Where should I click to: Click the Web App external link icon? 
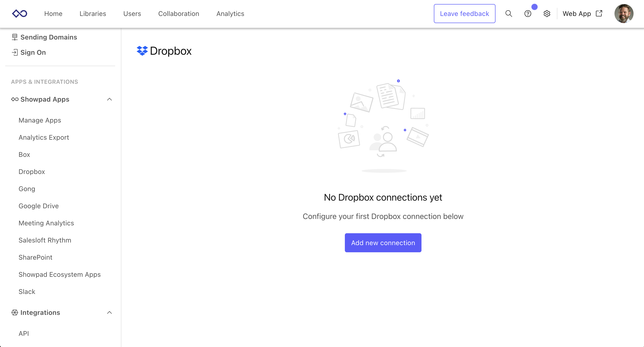pos(599,13)
